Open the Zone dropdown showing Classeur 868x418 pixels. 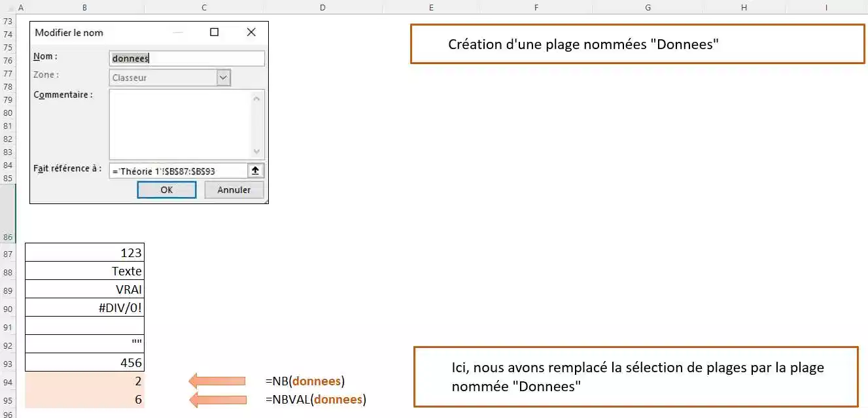(x=223, y=78)
